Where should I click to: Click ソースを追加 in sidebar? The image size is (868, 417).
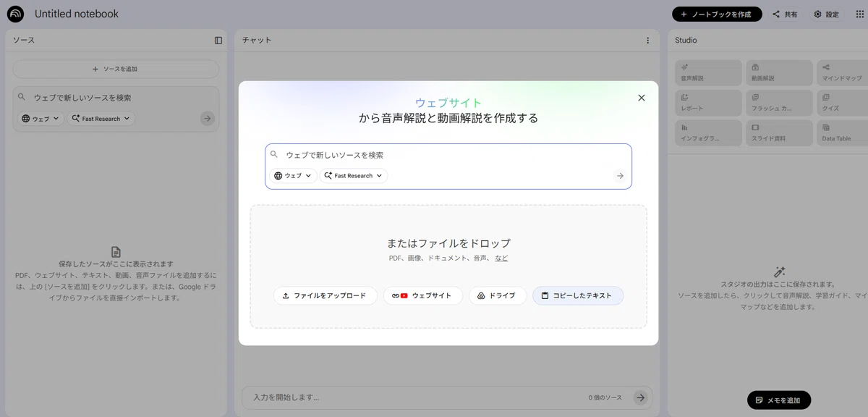coord(116,69)
